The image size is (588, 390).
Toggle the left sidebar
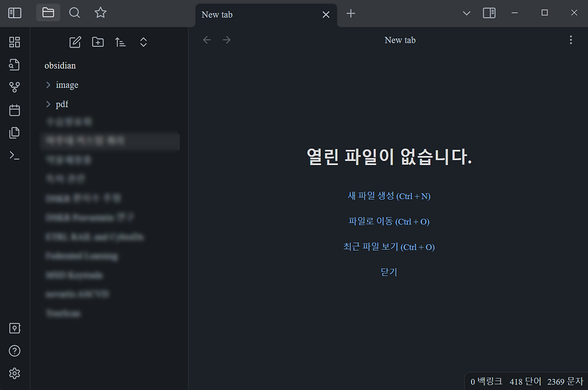[x=15, y=13]
